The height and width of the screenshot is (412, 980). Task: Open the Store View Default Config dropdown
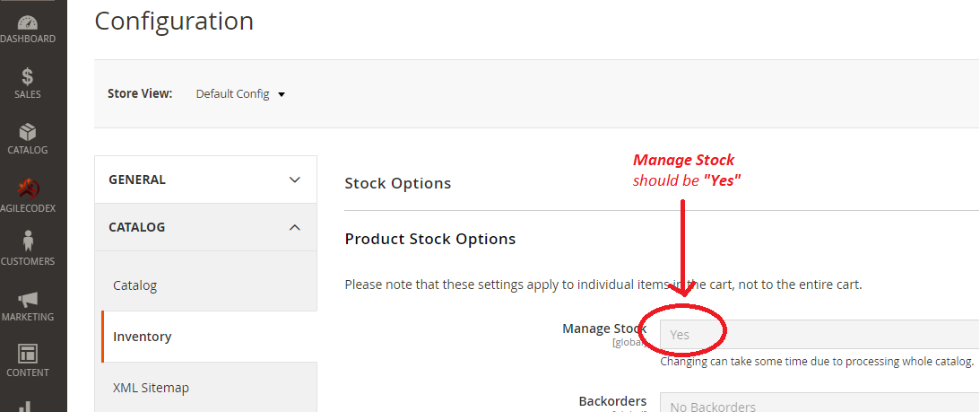pyautogui.click(x=240, y=94)
